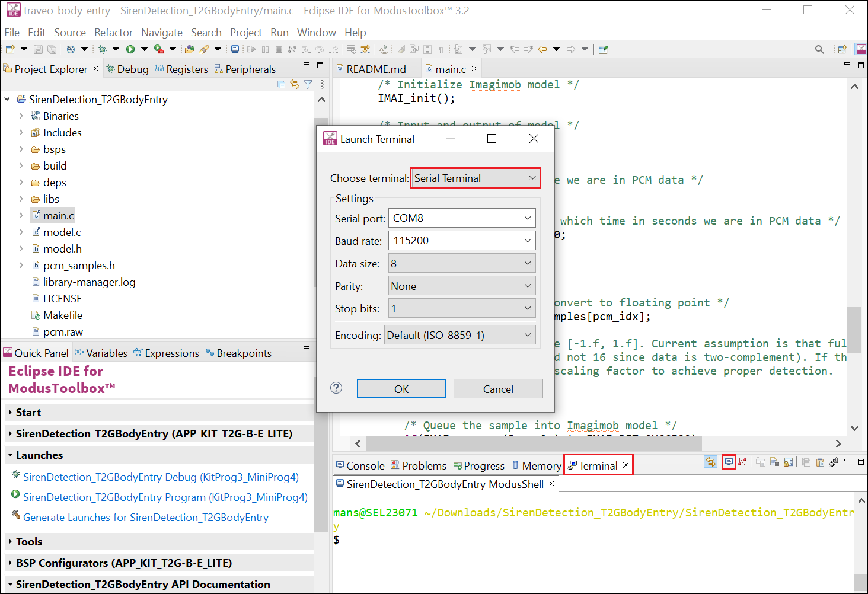Expand the build folder node

coord(21,166)
